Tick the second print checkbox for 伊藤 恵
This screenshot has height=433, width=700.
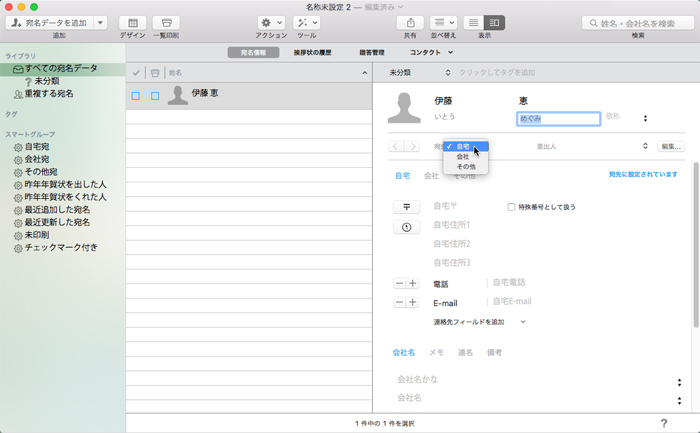coord(155,96)
